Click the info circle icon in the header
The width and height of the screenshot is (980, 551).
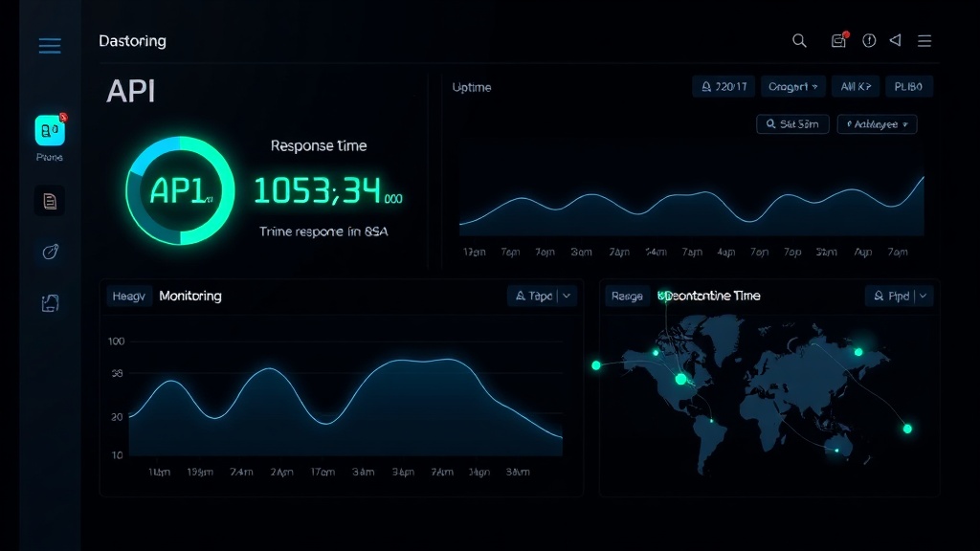click(868, 41)
